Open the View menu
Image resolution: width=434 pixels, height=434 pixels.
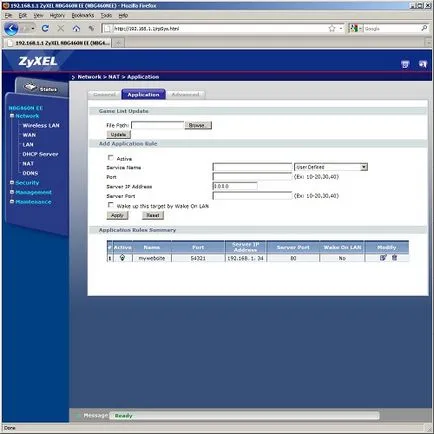pos(38,15)
